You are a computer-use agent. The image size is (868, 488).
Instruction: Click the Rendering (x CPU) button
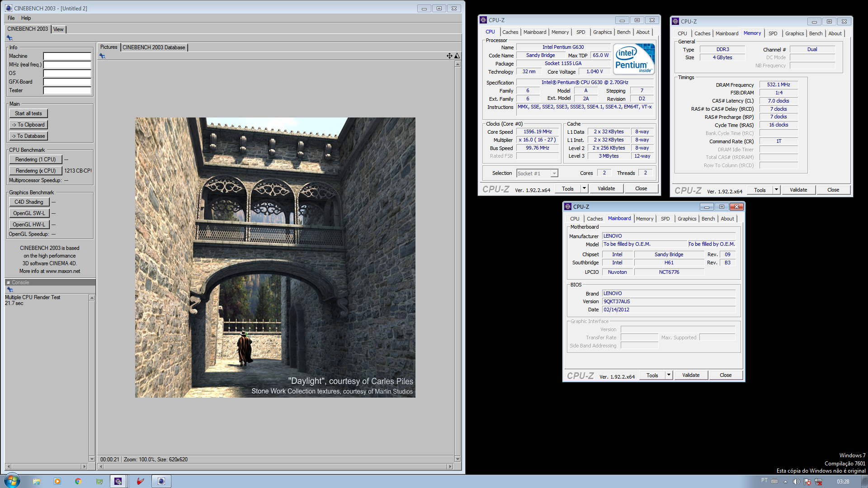(35, 171)
